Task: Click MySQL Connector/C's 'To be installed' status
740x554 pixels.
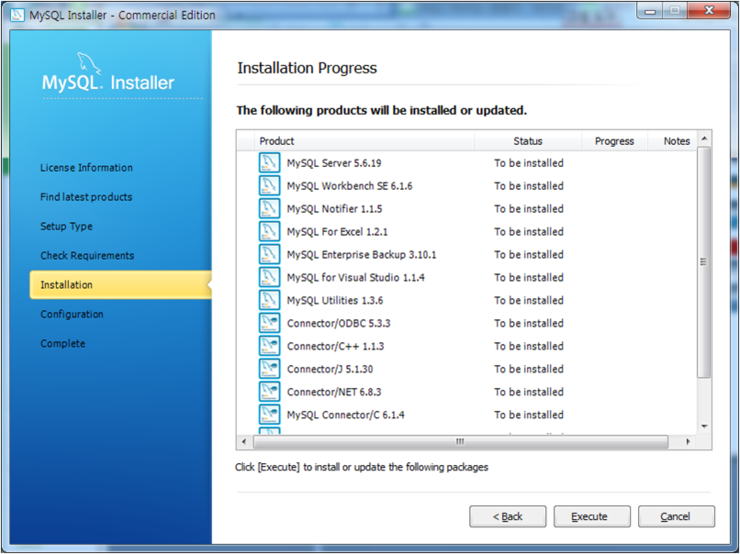Action: 529,415
